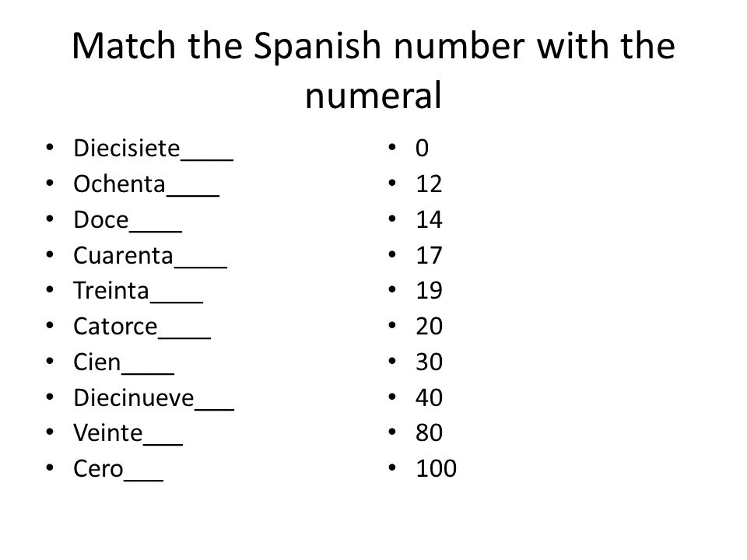Viewport: 747px width, 560px height.
Task: Click the numeral 100
Action: coord(437,468)
